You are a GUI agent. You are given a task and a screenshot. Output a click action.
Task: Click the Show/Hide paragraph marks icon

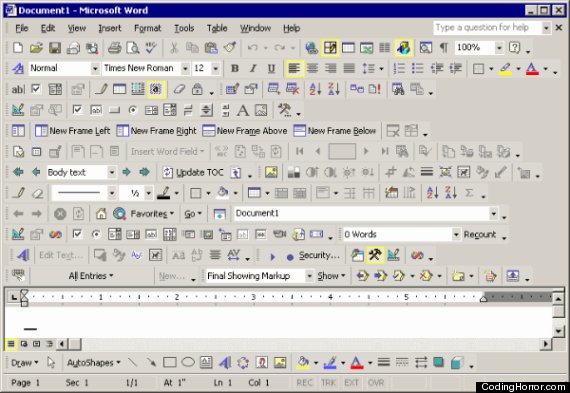point(444,48)
